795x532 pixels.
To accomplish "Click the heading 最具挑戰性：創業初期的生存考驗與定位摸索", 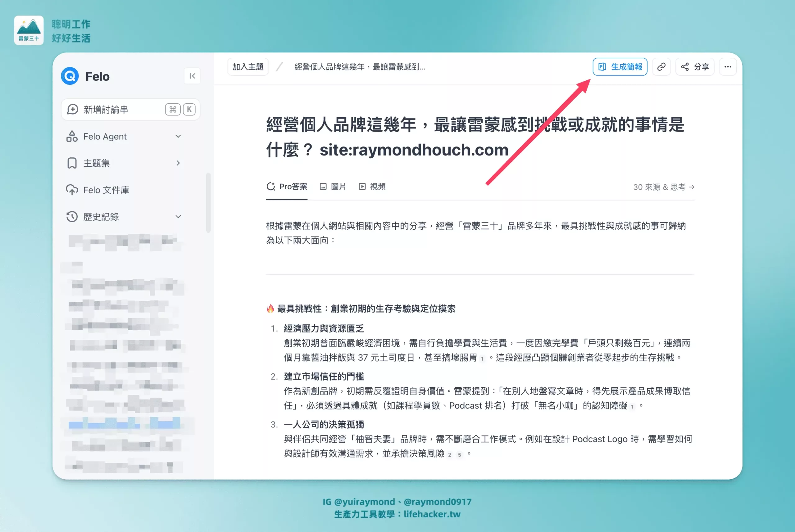I will (x=366, y=309).
